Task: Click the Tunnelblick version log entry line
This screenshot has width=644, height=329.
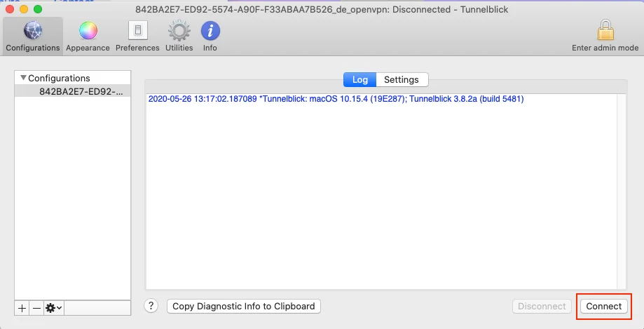Action: (336, 99)
